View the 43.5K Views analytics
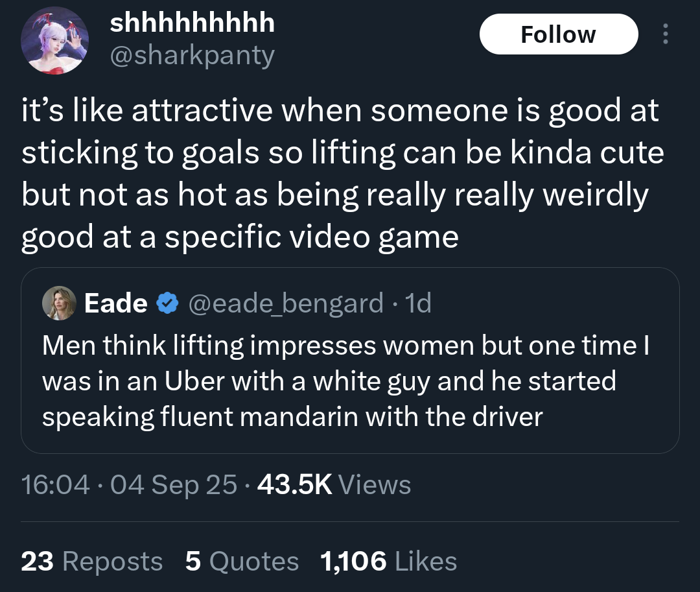 334,484
